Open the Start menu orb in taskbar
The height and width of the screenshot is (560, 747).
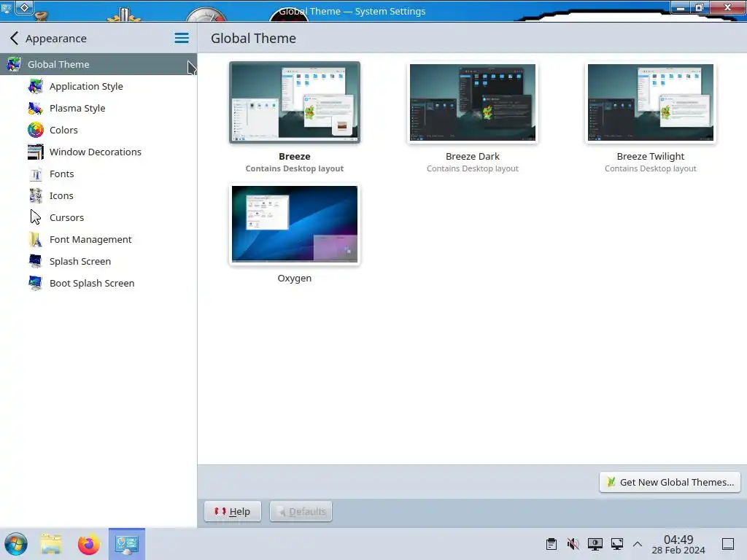coord(16,544)
